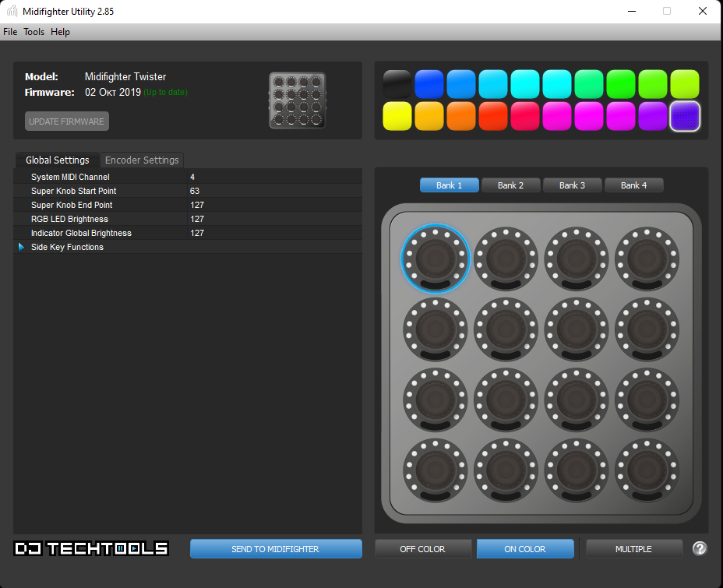Open the Tools menu
Image resolution: width=723 pixels, height=588 pixels.
[x=34, y=32]
